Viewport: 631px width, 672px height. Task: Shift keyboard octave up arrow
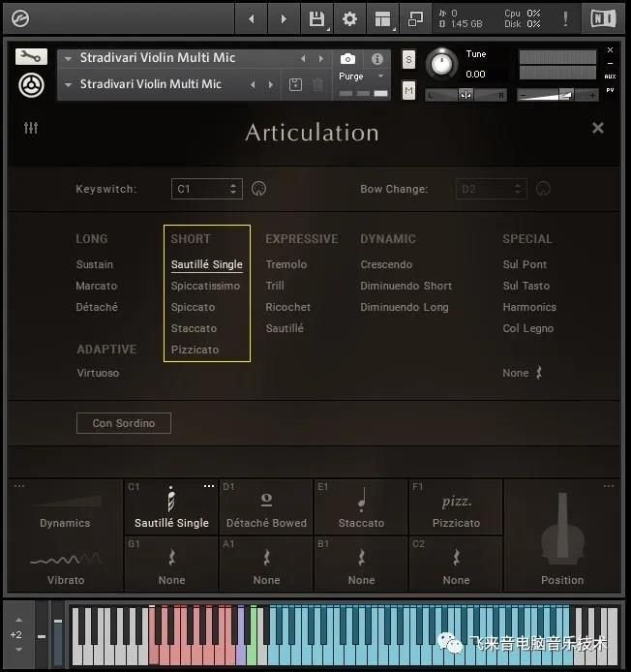coord(18,620)
